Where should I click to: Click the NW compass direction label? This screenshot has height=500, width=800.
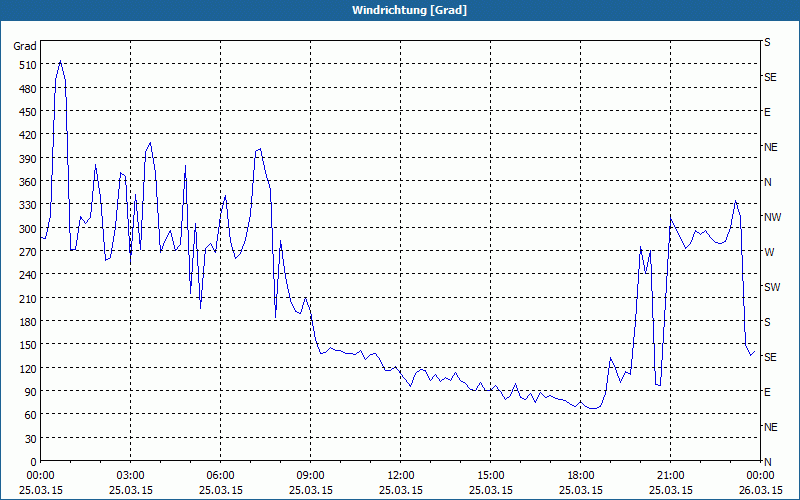pos(772,217)
